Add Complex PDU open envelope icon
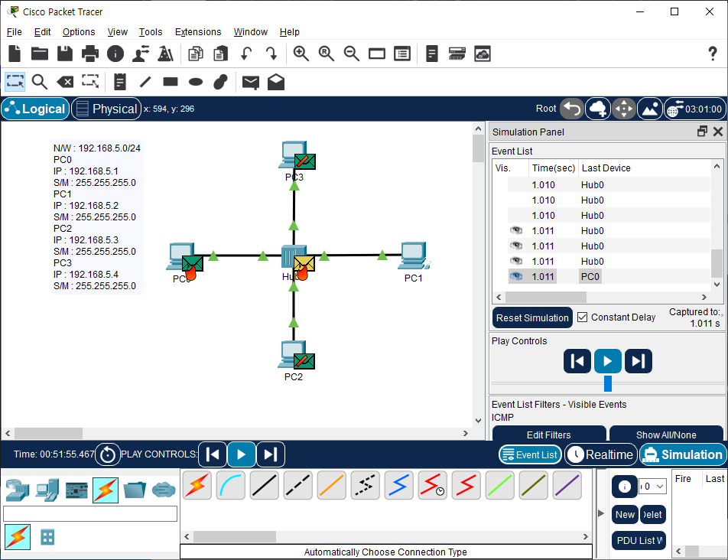The image size is (728, 560). click(276, 82)
